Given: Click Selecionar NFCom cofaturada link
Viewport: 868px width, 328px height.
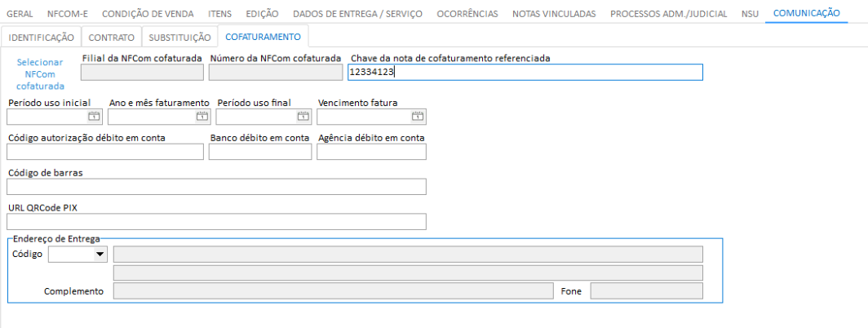Looking at the screenshot, I should (x=40, y=73).
